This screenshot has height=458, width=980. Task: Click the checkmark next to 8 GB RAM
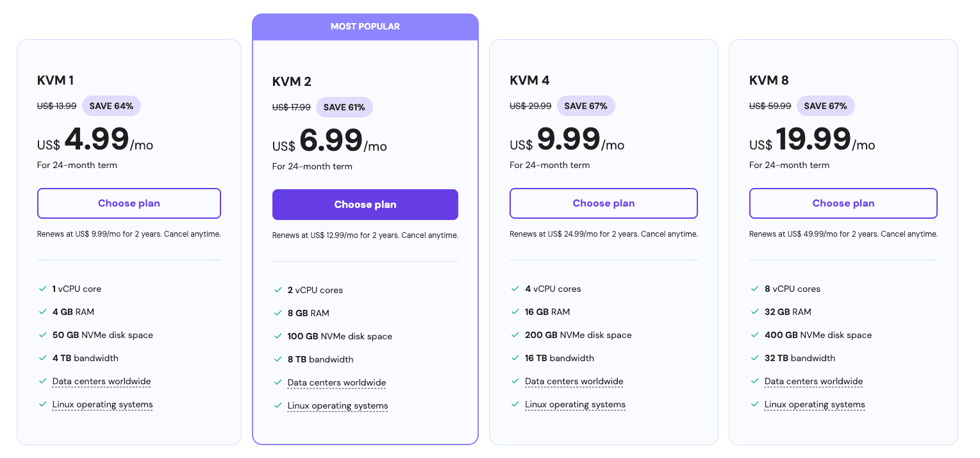pos(278,313)
